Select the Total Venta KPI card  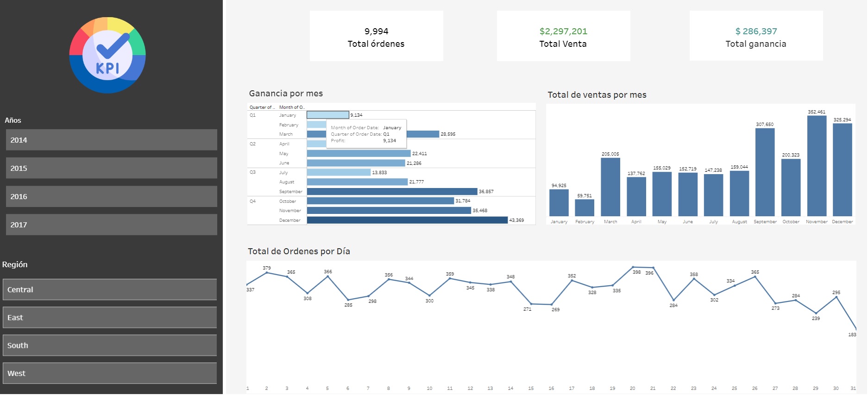tap(563, 37)
